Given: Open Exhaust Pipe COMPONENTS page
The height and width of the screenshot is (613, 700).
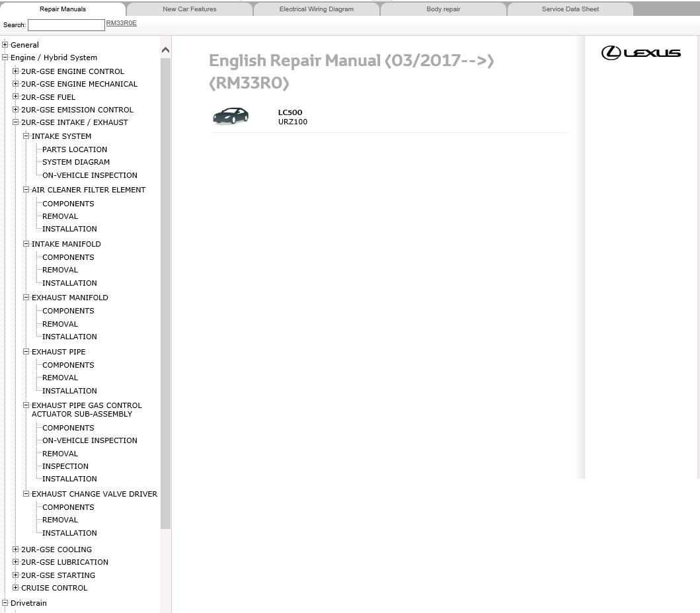Looking at the screenshot, I should tap(68, 365).
